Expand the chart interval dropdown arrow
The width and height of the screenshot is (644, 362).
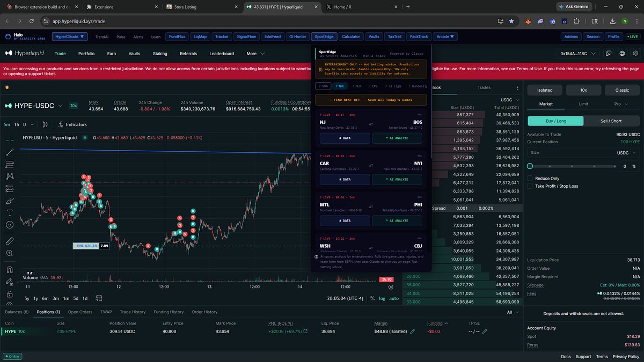click(33, 124)
